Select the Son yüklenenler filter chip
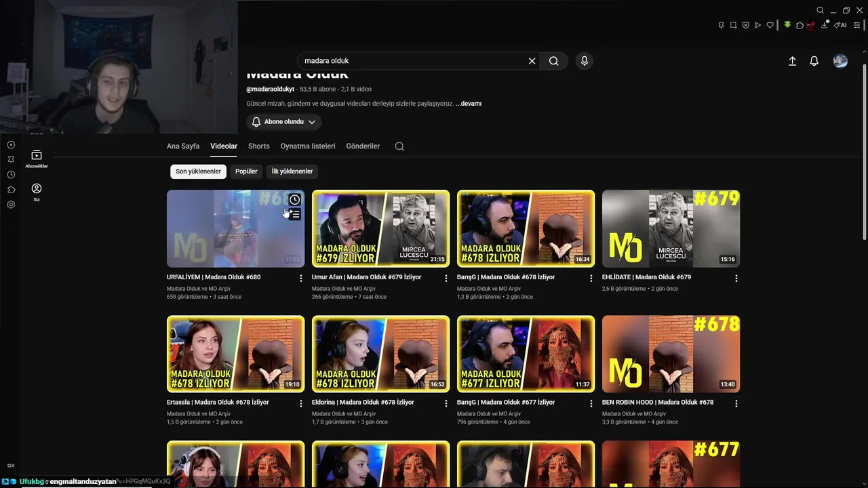Screen dimensions: 868x488 [x=198, y=171]
